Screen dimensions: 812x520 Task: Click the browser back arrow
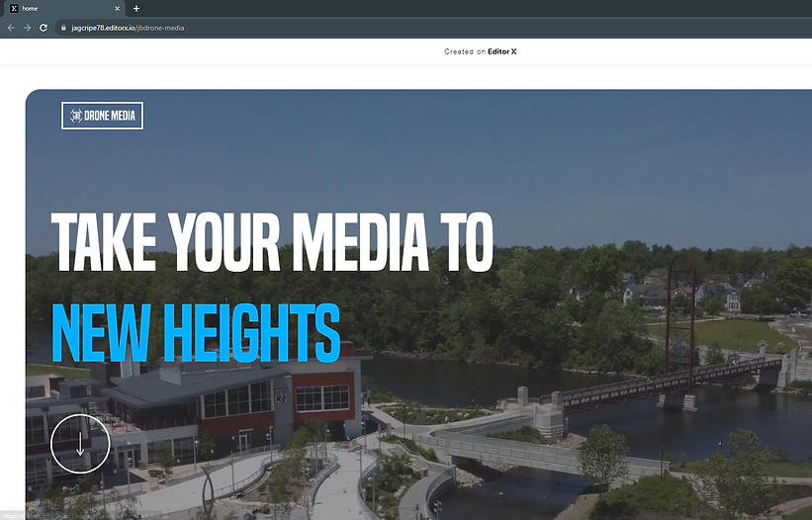(11, 28)
